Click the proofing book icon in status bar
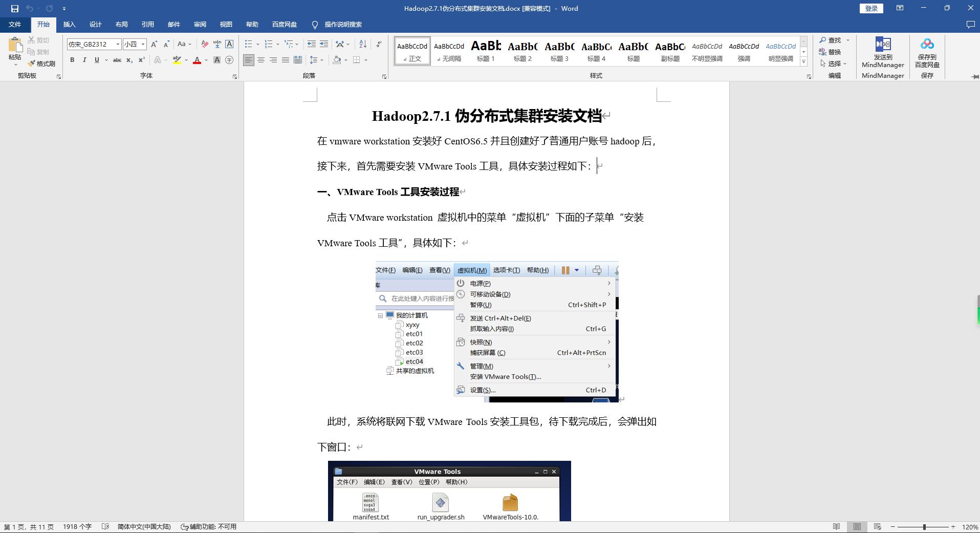The image size is (980, 533). [x=105, y=526]
